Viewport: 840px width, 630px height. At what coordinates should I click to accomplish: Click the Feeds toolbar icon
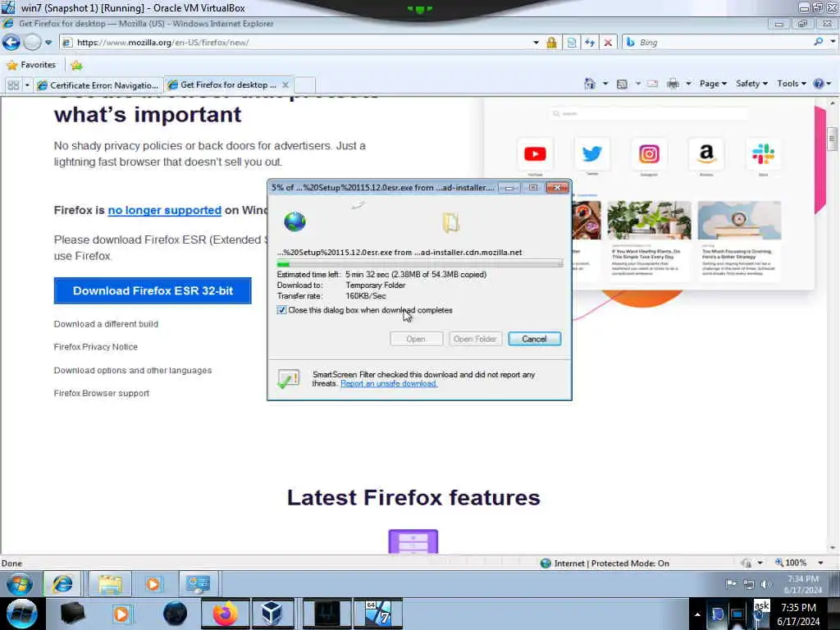pyautogui.click(x=622, y=84)
